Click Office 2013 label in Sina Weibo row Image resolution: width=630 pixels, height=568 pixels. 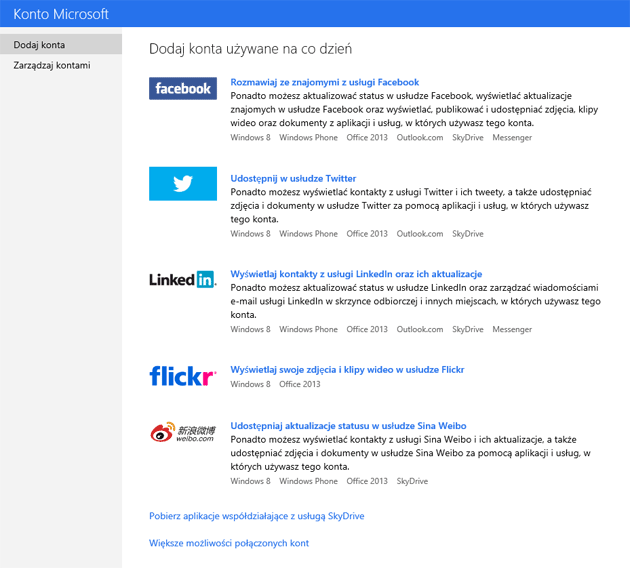(367, 481)
